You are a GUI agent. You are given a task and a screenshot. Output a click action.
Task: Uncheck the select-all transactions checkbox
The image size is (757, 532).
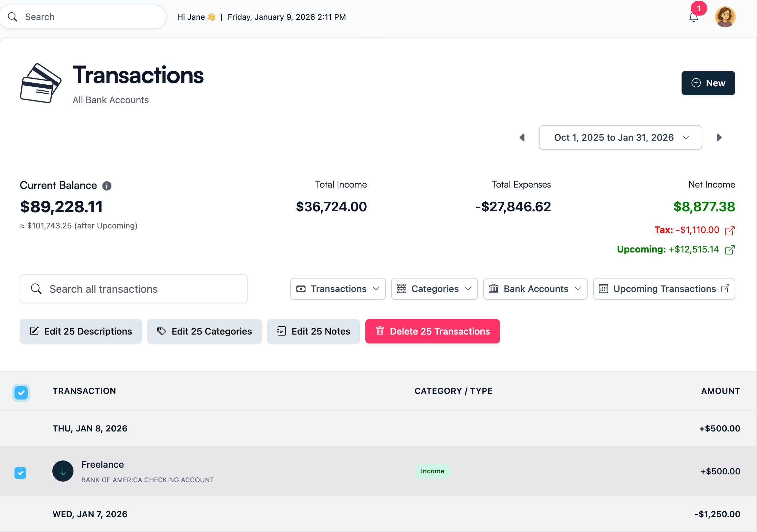point(21,393)
